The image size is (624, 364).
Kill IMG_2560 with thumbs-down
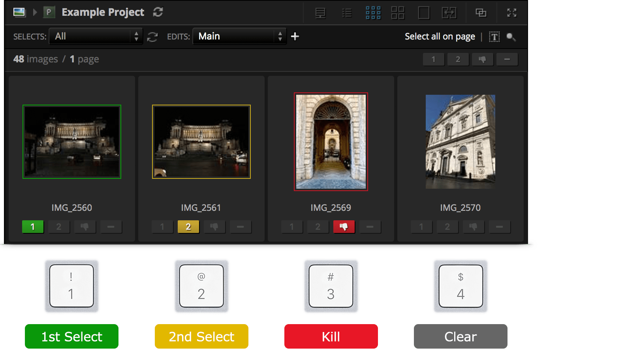coord(85,227)
